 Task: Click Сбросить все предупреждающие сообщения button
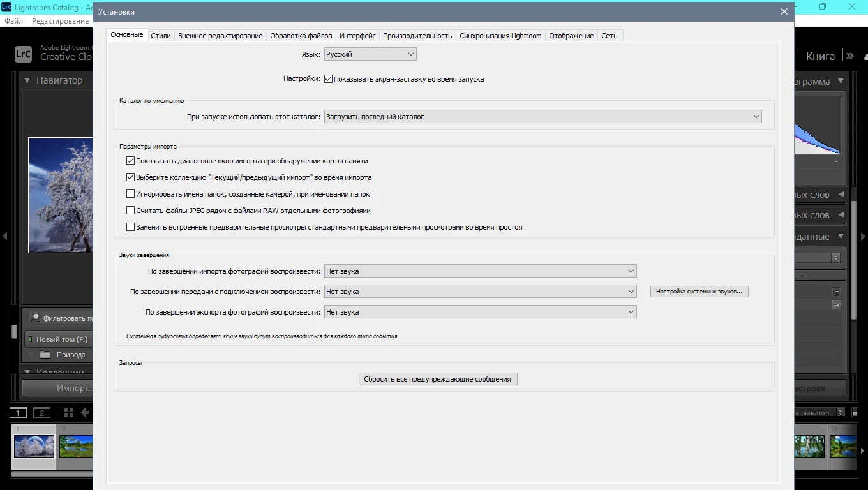click(x=438, y=379)
